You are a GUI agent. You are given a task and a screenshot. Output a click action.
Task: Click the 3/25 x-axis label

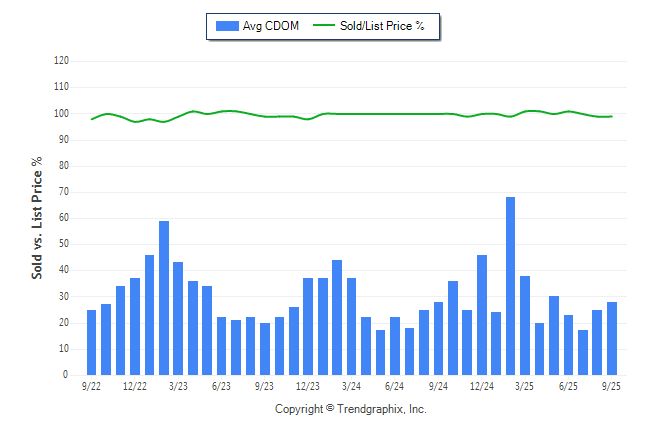pos(524,386)
